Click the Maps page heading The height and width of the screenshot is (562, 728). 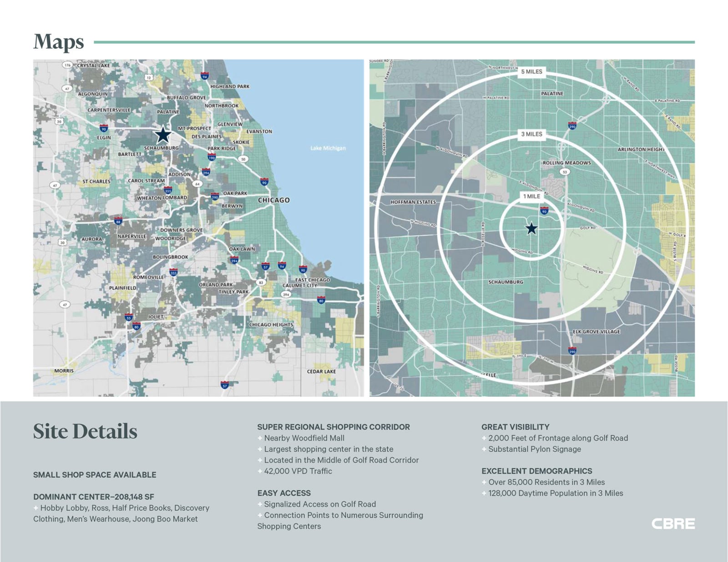[x=59, y=42]
